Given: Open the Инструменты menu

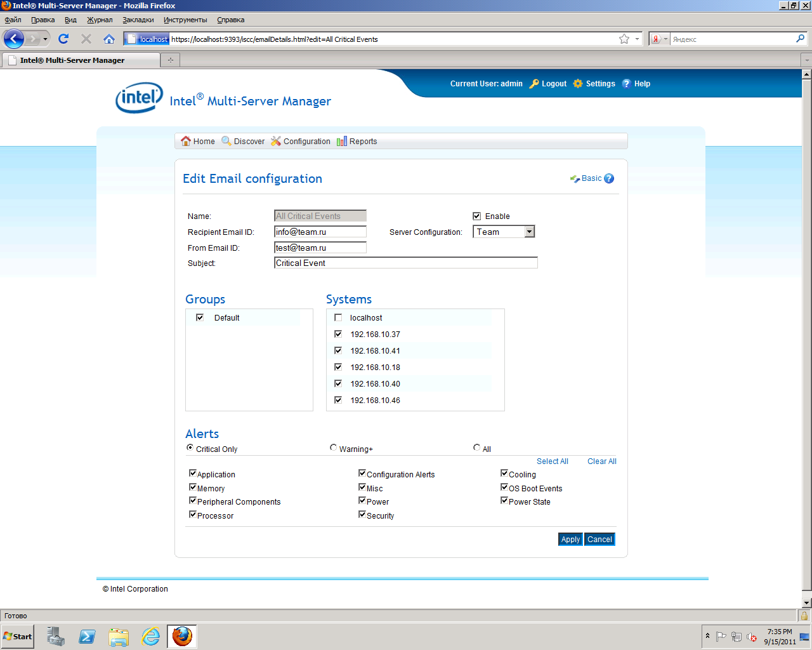Looking at the screenshot, I should [x=185, y=20].
